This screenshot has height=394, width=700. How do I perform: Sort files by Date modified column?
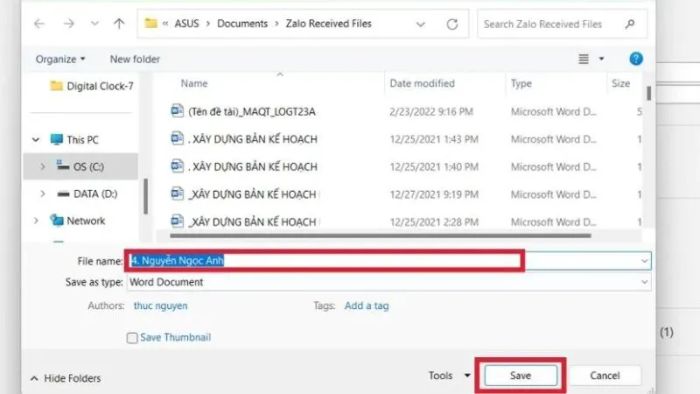pos(422,83)
